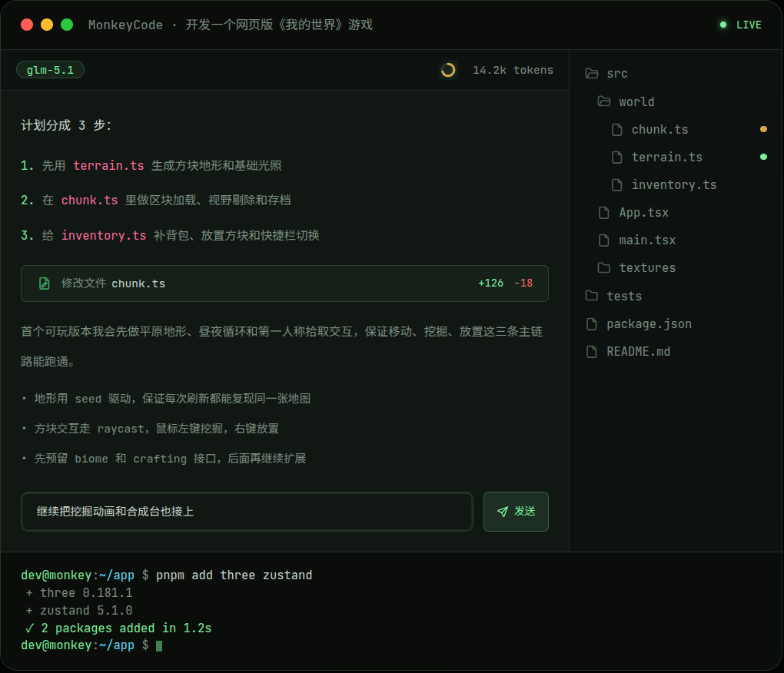Click the +126 additions count
Viewport: 784px width, 673px height.
[x=490, y=283]
